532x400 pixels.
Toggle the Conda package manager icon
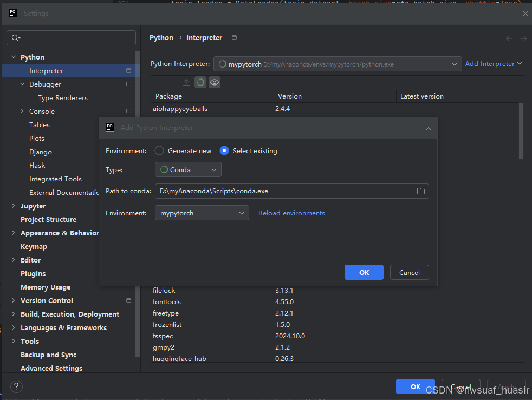coord(200,82)
